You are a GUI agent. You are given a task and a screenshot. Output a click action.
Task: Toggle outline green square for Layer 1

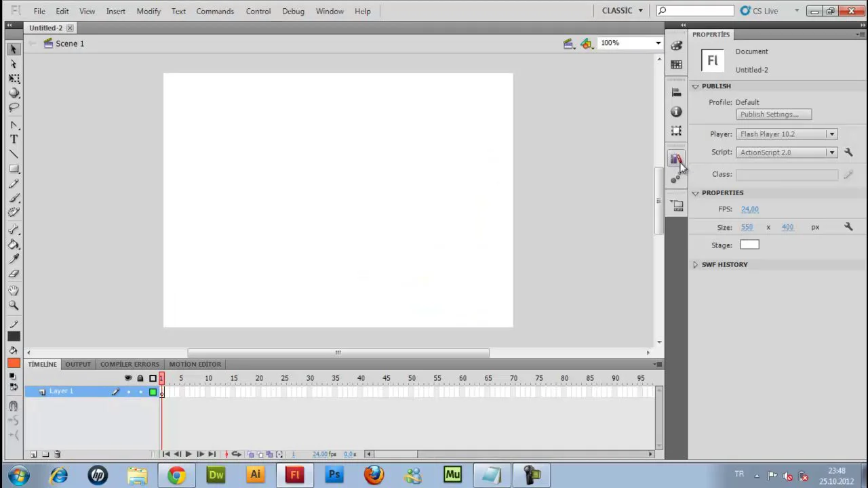pyautogui.click(x=153, y=392)
